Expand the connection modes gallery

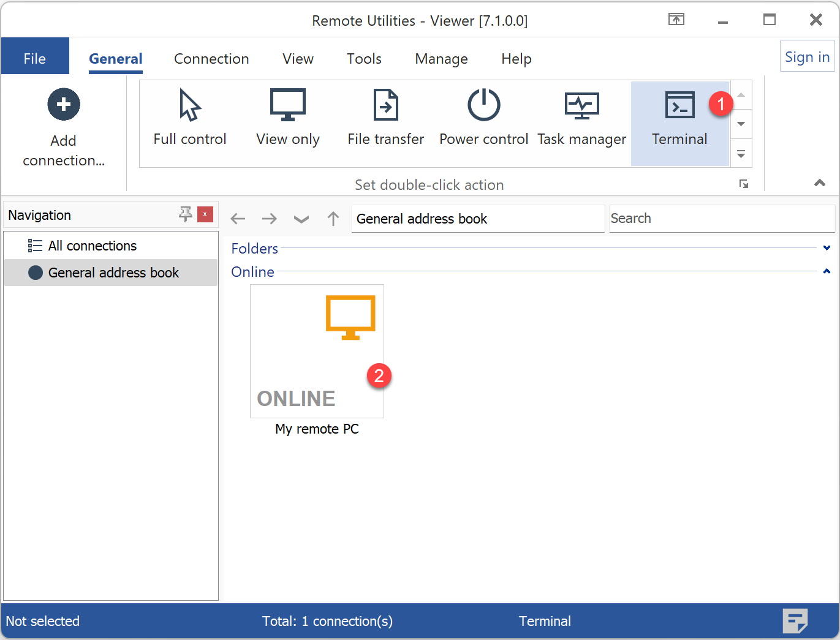click(x=741, y=154)
